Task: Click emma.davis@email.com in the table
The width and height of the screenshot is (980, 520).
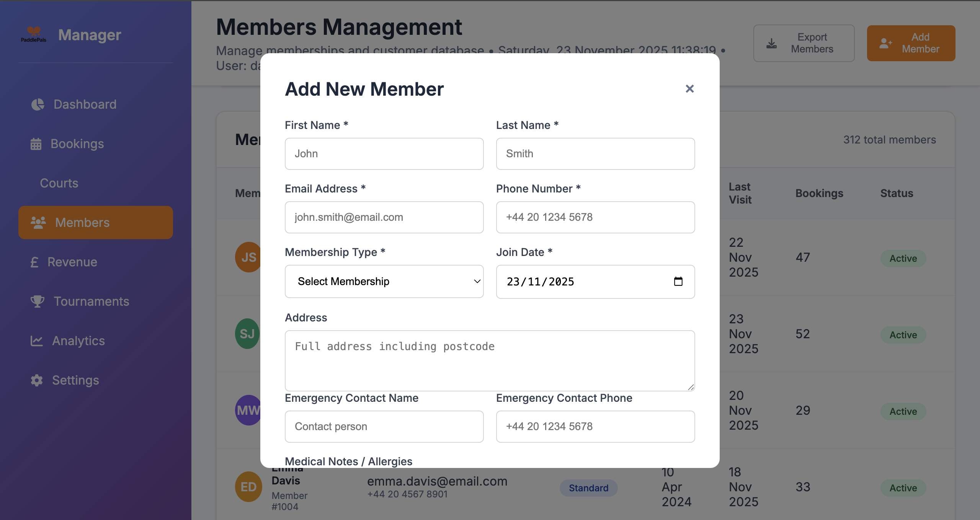Action: [437, 481]
